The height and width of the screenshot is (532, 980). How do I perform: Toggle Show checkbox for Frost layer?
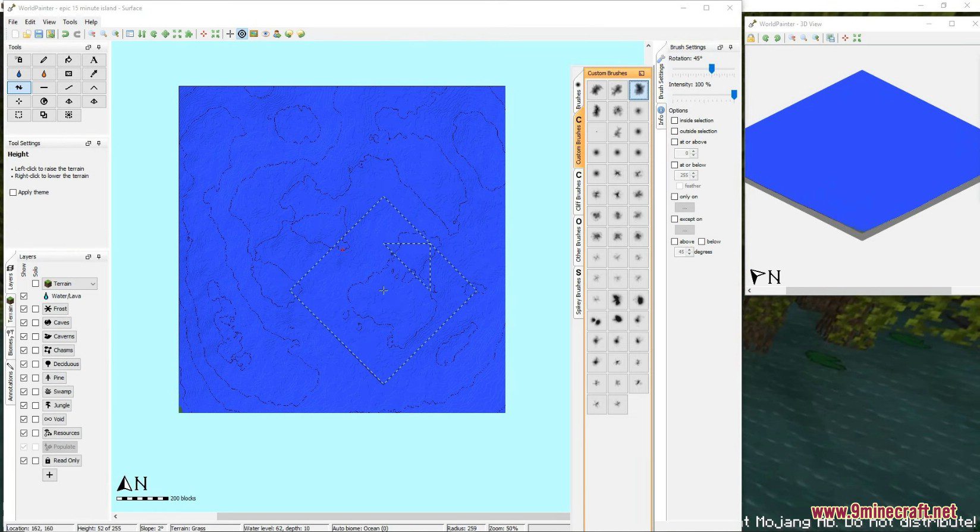[x=24, y=309]
